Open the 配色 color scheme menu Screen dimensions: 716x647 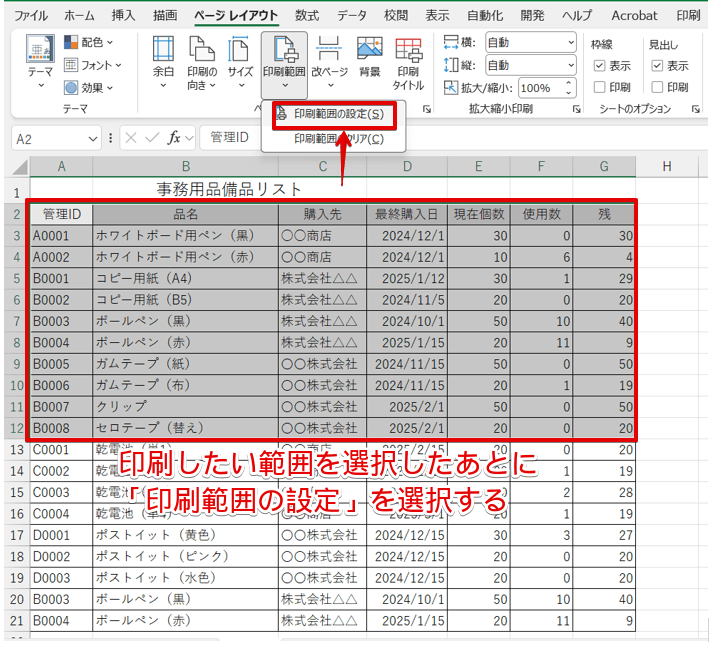(88, 42)
